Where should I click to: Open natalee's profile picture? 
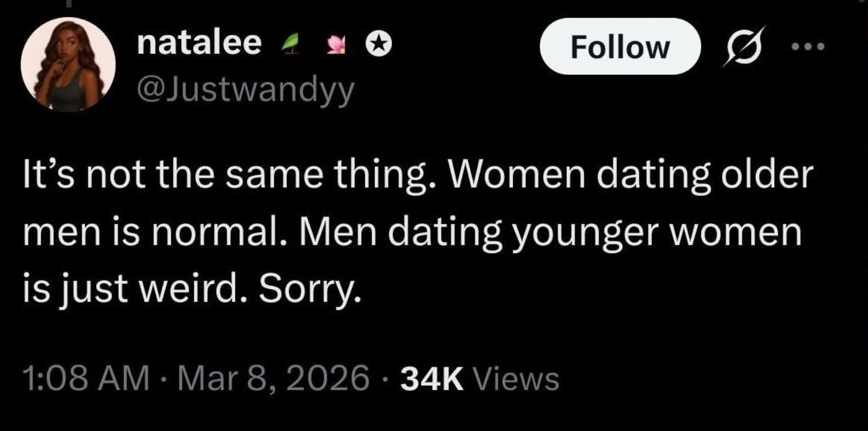[68, 64]
